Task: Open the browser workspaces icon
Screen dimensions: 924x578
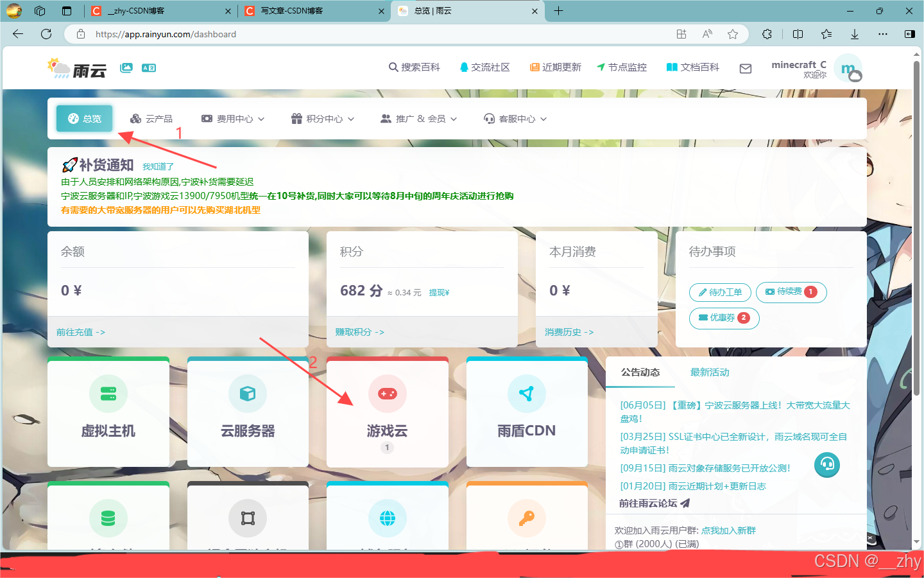Action: click(x=40, y=11)
